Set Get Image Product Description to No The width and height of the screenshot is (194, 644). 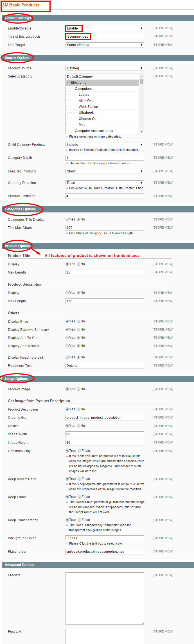pyautogui.click(x=78, y=409)
